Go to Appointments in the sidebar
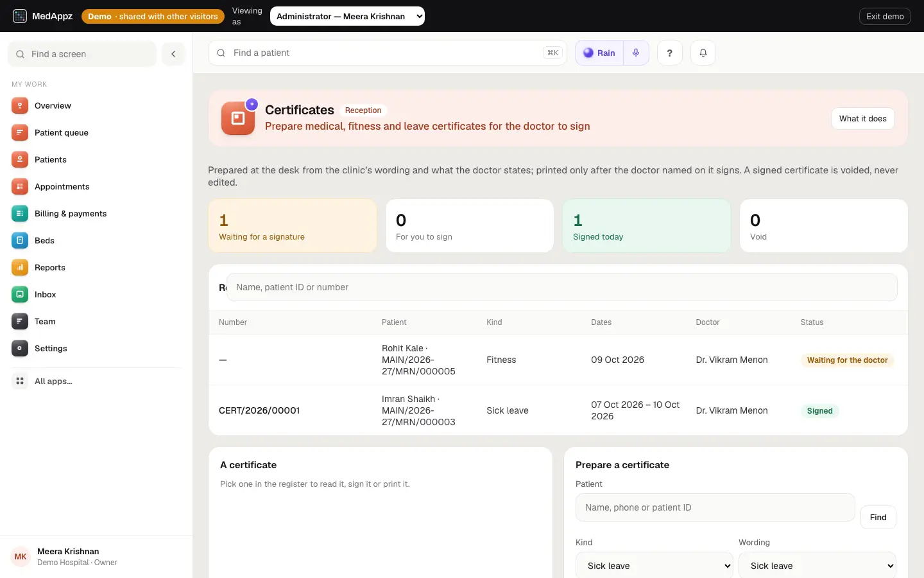 click(96, 186)
